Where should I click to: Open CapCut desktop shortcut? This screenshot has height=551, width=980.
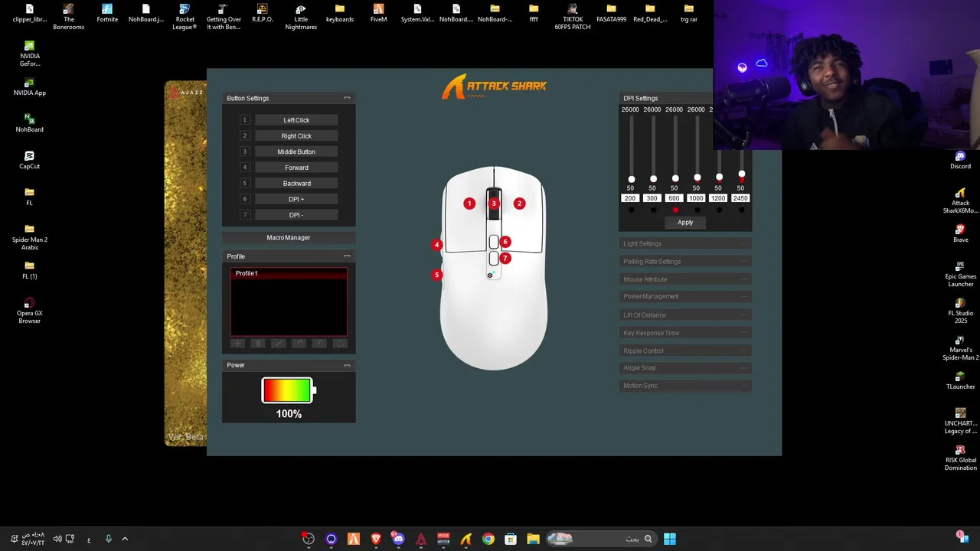(29, 160)
